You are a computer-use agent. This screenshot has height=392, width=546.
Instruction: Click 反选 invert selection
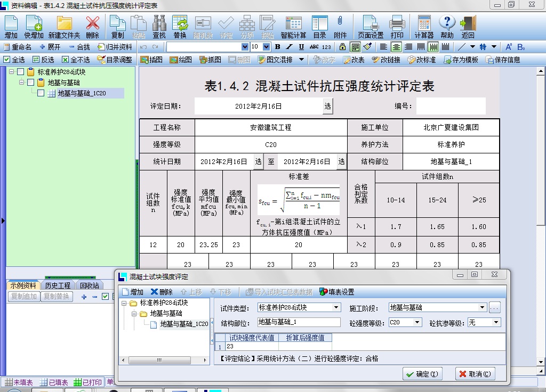[43, 60]
